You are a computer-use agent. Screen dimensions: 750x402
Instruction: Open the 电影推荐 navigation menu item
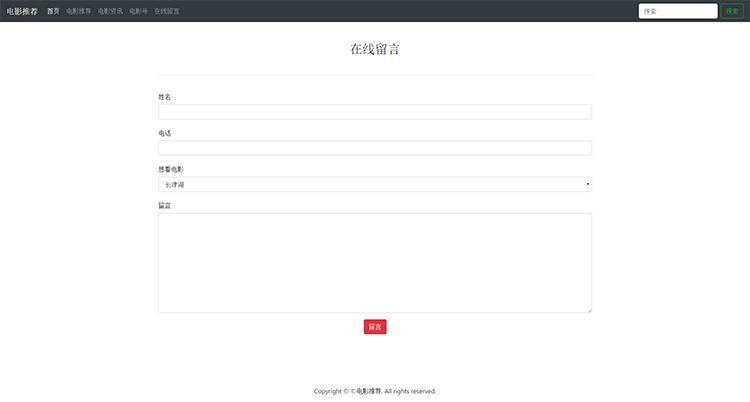[x=78, y=11]
